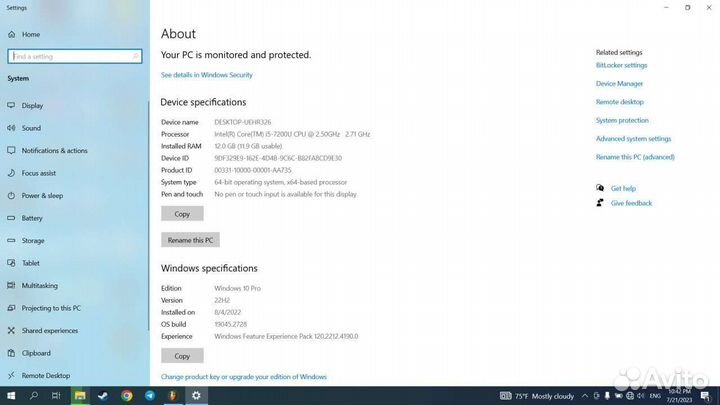The image size is (720, 405).
Task: Click the Give feedback link text
Action: pyautogui.click(x=631, y=203)
